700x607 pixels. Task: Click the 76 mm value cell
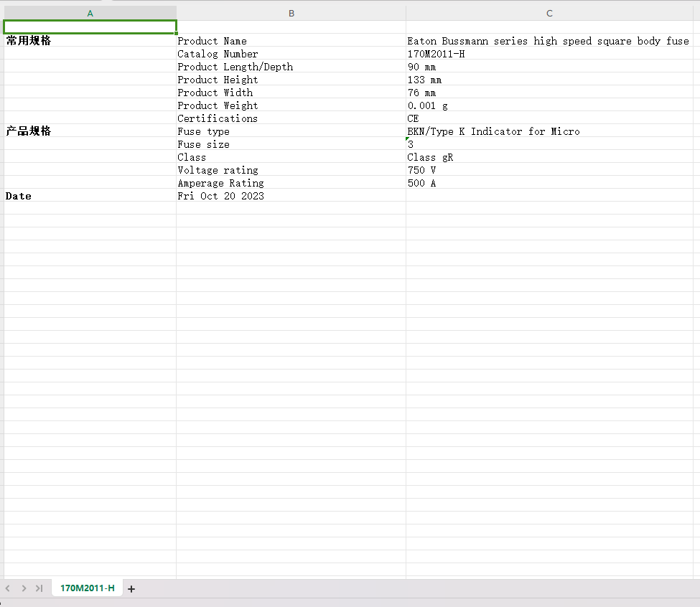click(549, 93)
